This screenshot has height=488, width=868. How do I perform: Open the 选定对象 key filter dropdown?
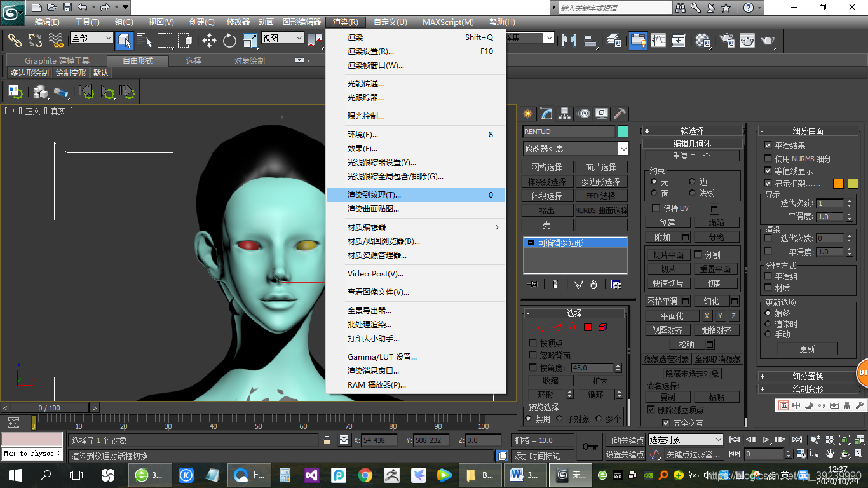click(x=686, y=440)
